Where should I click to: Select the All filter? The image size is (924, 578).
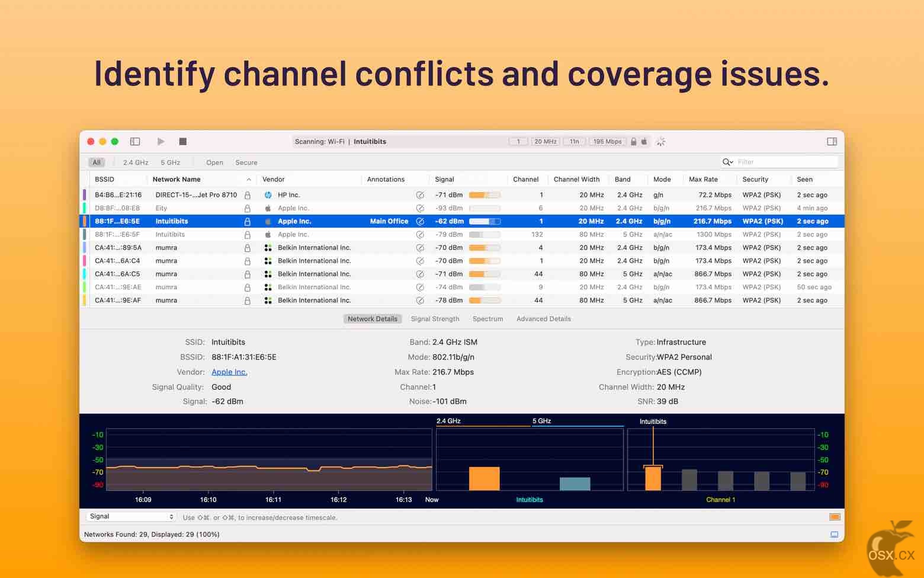point(97,162)
